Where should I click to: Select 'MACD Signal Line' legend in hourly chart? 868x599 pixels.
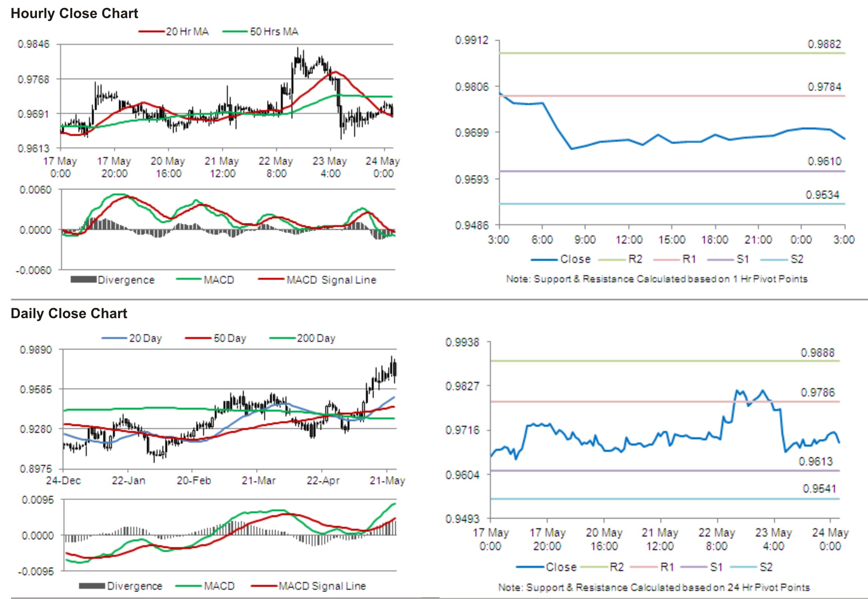tap(317, 280)
